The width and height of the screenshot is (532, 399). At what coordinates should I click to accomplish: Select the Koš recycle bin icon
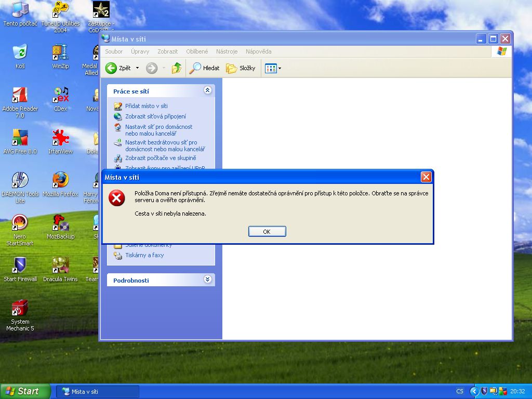[20, 52]
